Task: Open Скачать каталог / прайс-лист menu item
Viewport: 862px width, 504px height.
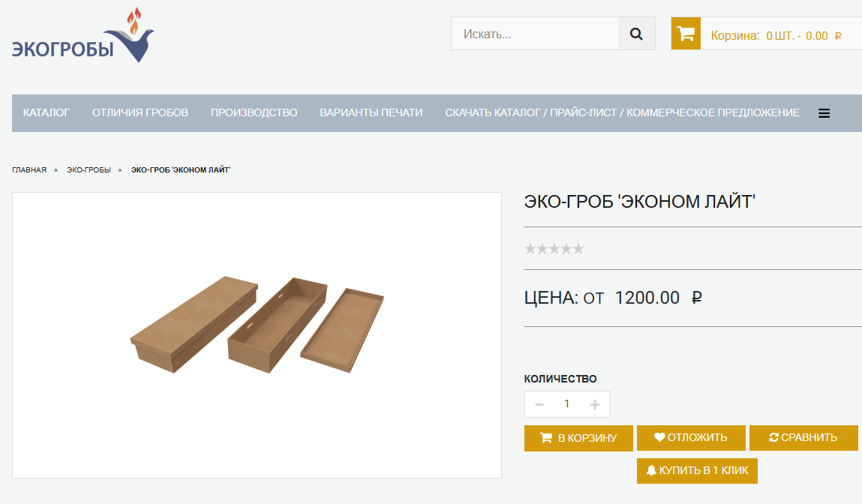Action: click(622, 113)
